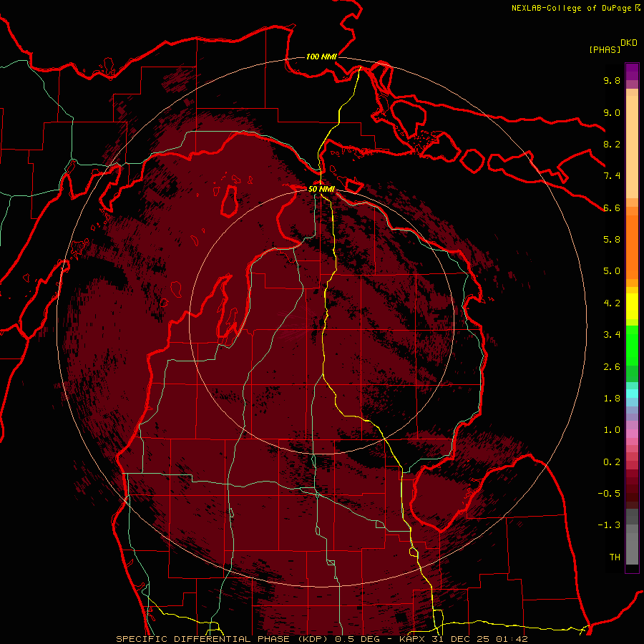Image resolution: width=644 pixels, height=644 pixels.
Task: Pick the cyan band of the color bar
Action: click(x=632, y=394)
